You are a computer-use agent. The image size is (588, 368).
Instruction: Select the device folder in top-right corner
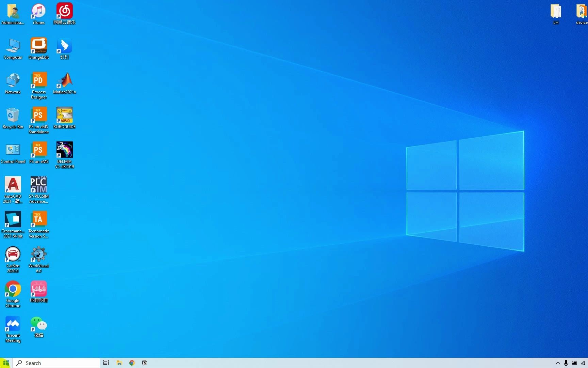pos(581,14)
